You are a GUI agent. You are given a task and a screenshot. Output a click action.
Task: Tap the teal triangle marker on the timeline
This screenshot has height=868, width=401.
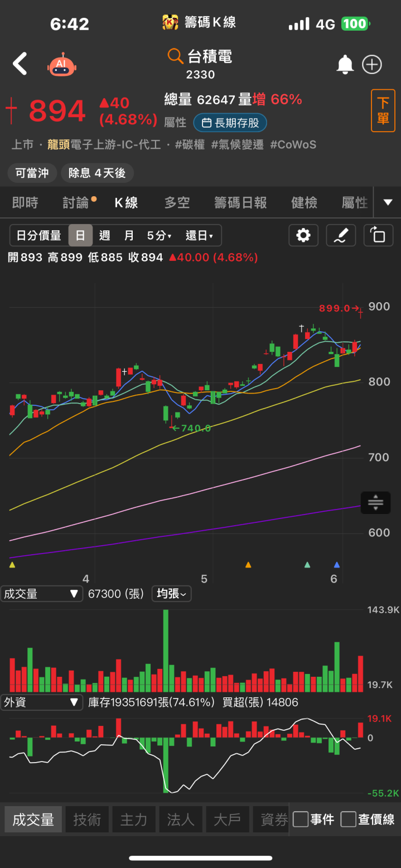(307, 565)
